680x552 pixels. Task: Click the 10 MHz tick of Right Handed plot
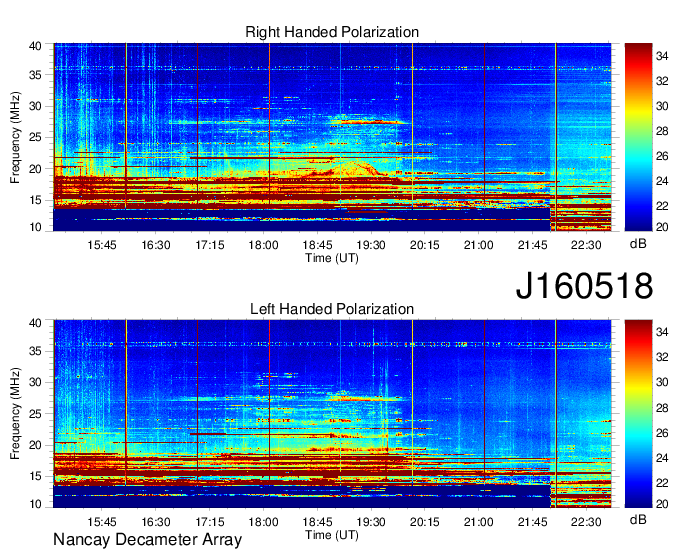coord(35,227)
